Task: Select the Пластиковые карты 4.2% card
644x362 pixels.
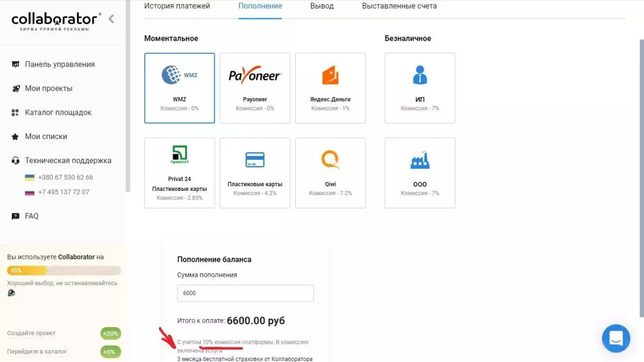Action: pyautogui.click(x=255, y=173)
